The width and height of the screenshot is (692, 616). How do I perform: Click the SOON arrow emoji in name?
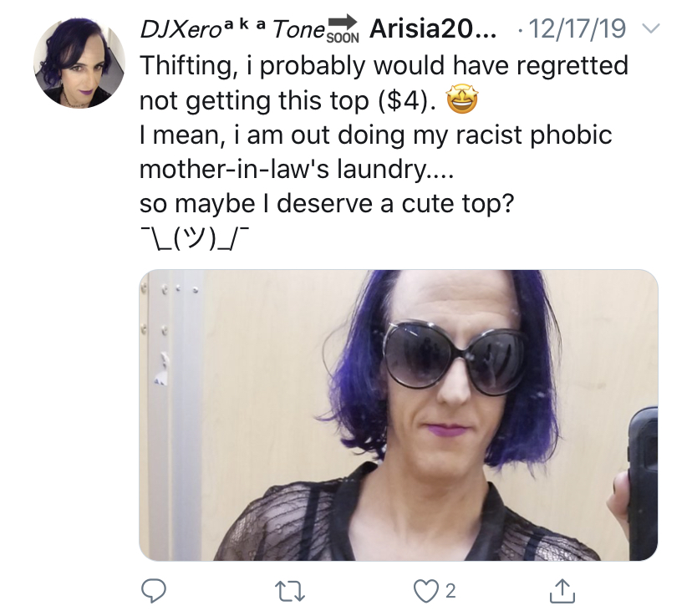coord(343,29)
